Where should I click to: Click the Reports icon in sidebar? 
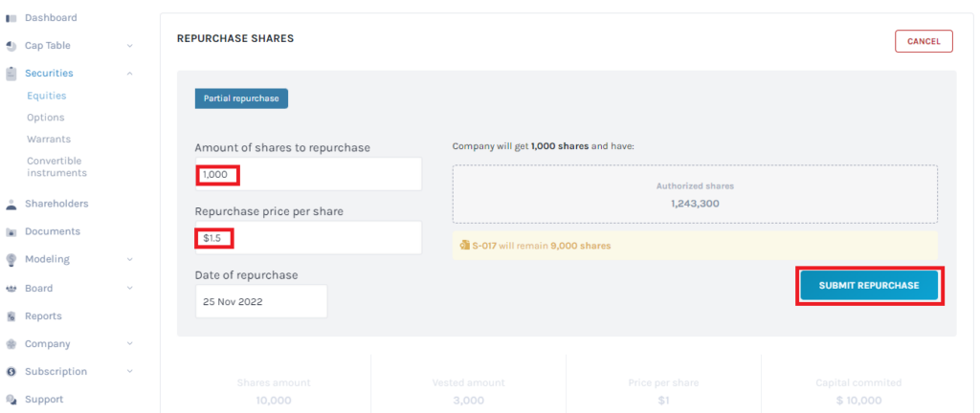point(11,317)
